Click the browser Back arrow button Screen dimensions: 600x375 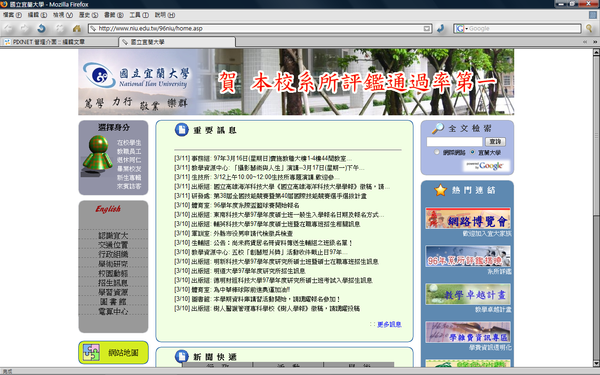click(x=8, y=28)
